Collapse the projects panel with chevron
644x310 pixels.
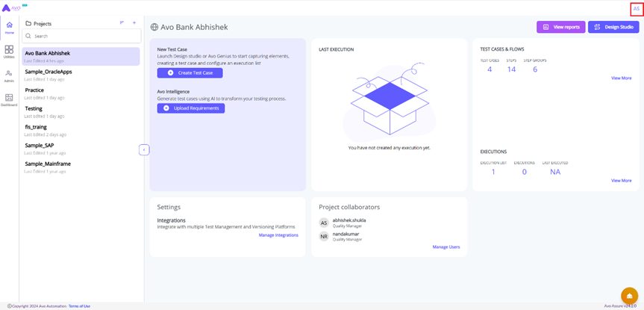[x=144, y=150]
